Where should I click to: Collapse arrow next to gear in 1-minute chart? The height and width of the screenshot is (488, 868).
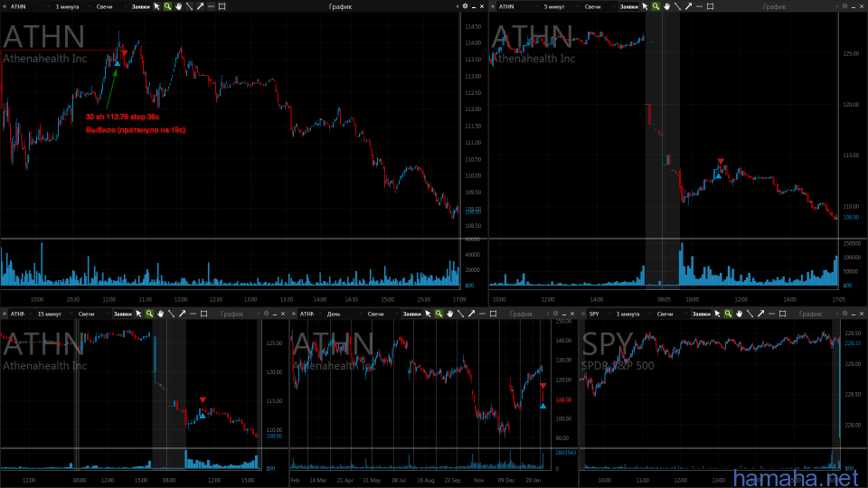458,6
